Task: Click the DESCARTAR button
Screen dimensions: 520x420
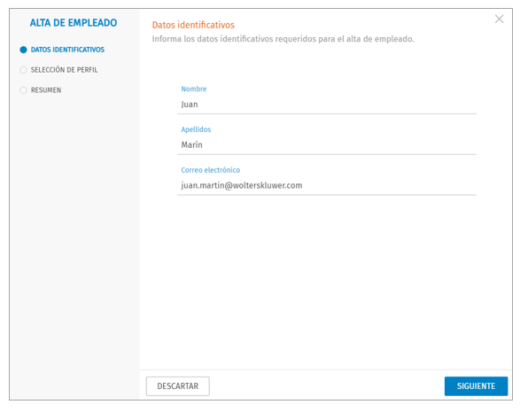Action: pyautogui.click(x=178, y=386)
